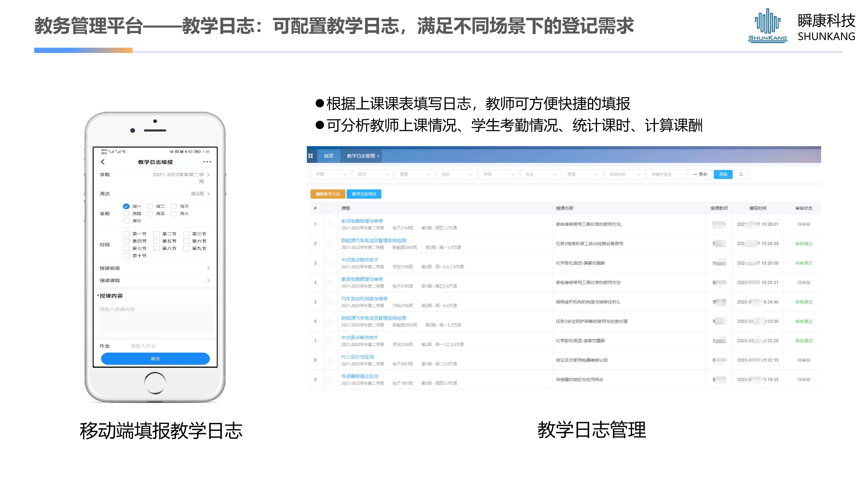Open 传感器原理及应用 course link
Image resolution: width=868 pixels, height=488 pixels.
coord(360,376)
